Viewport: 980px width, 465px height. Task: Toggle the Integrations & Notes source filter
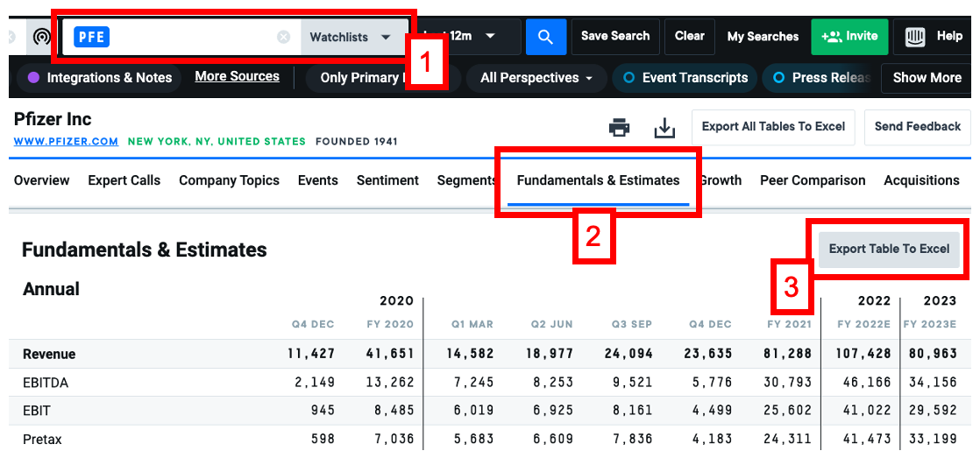click(100, 78)
